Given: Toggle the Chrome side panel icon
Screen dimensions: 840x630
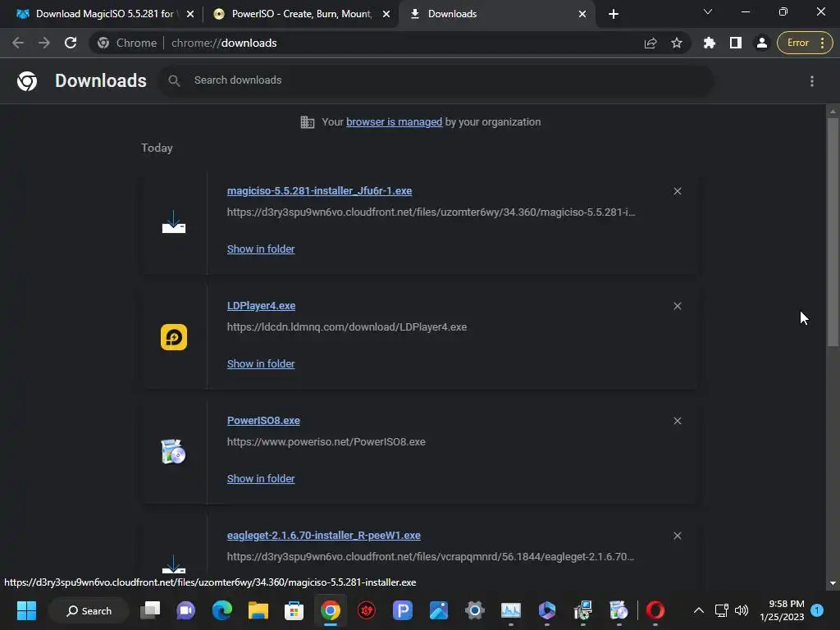Looking at the screenshot, I should pos(736,43).
